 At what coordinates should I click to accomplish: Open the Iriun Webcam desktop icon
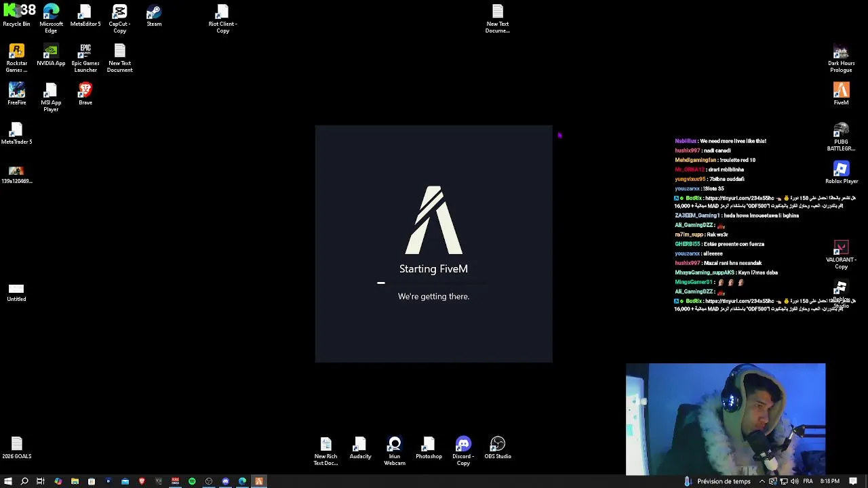pyautogui.click(x=395, y=451)
